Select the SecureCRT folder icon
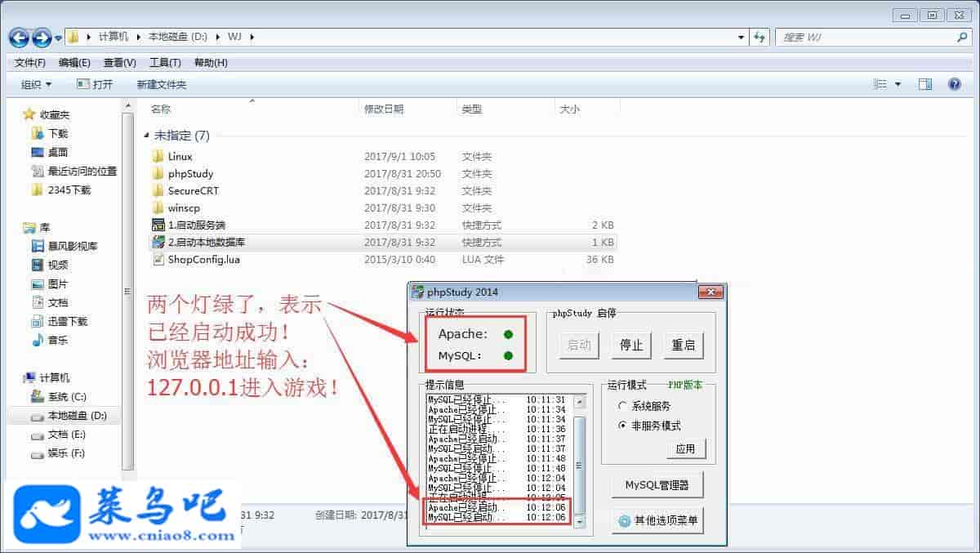This screenshot has width=980, height=553. (x=158, y=190)
